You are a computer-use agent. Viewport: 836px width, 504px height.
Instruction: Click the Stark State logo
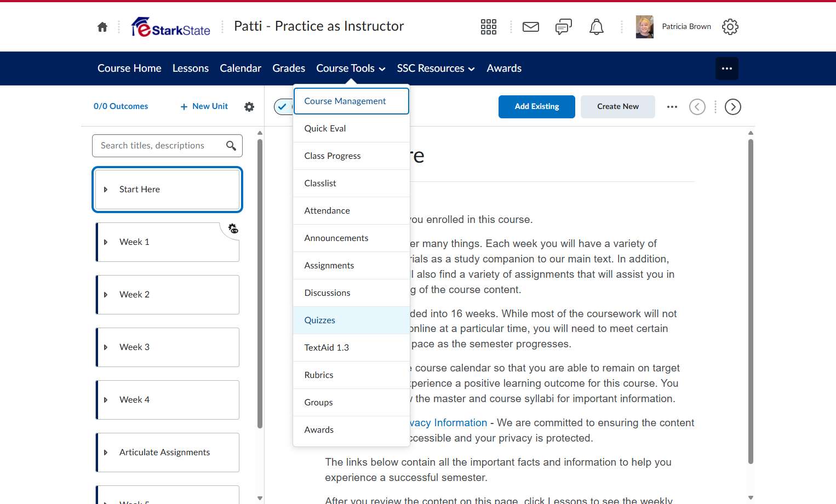click(x=171, y=27)
